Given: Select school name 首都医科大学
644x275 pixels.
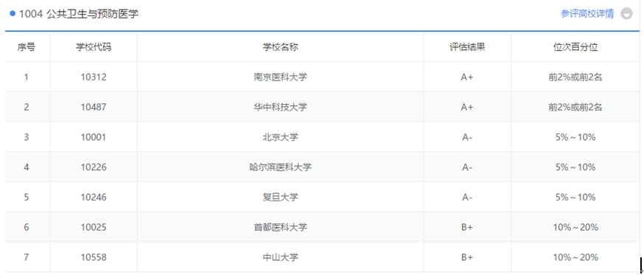Looking at the screenshot, I should tap(281, 227).
